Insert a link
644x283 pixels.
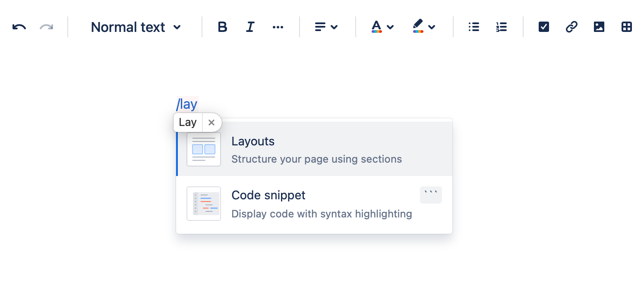pos(571,27)
